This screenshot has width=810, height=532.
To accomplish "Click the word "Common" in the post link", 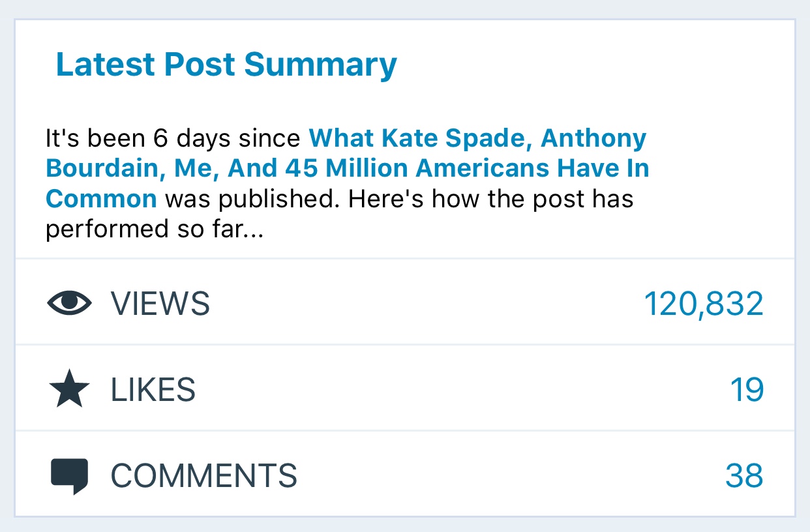I will (x=101, y=199).
